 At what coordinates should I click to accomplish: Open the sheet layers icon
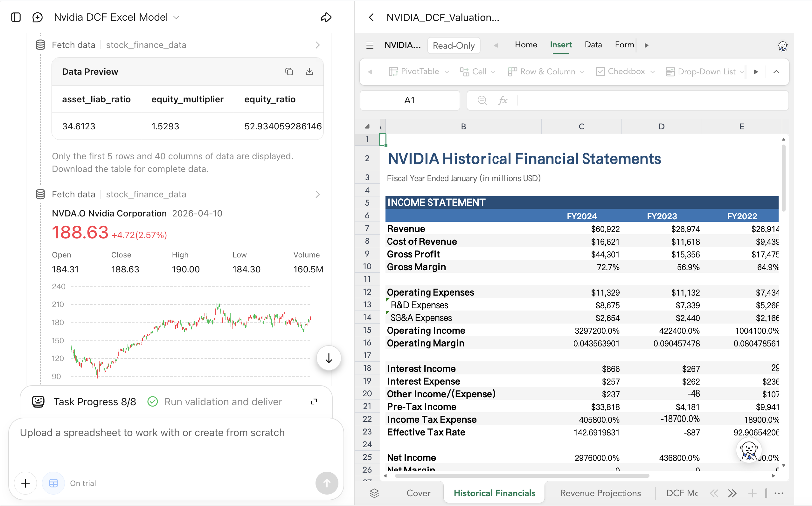pyautogui.click(x=374, y=493)
